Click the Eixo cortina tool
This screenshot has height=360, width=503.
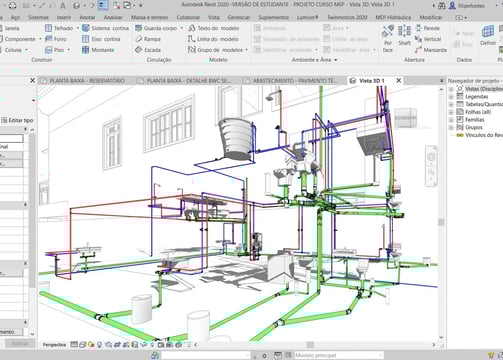coord(101,39)
